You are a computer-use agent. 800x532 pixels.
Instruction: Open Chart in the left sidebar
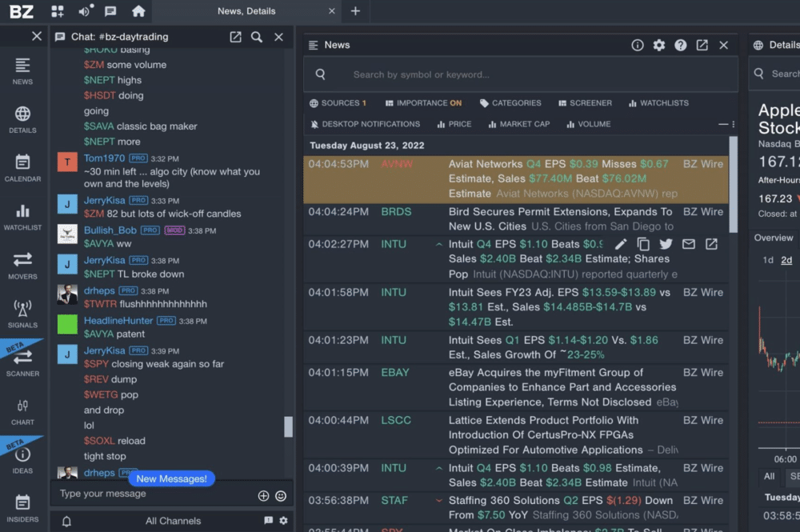pyautogui.click(x=22, y=412)
